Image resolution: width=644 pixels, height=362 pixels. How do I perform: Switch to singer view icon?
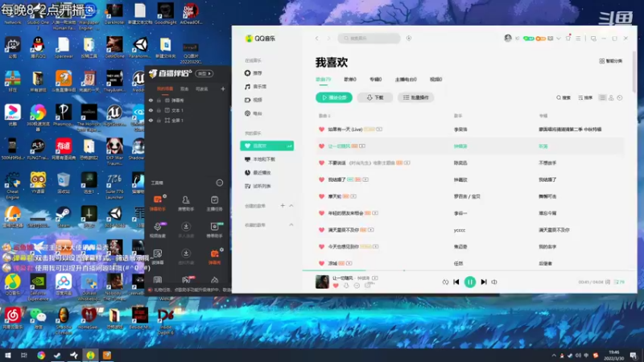click(x=611, y=97)
